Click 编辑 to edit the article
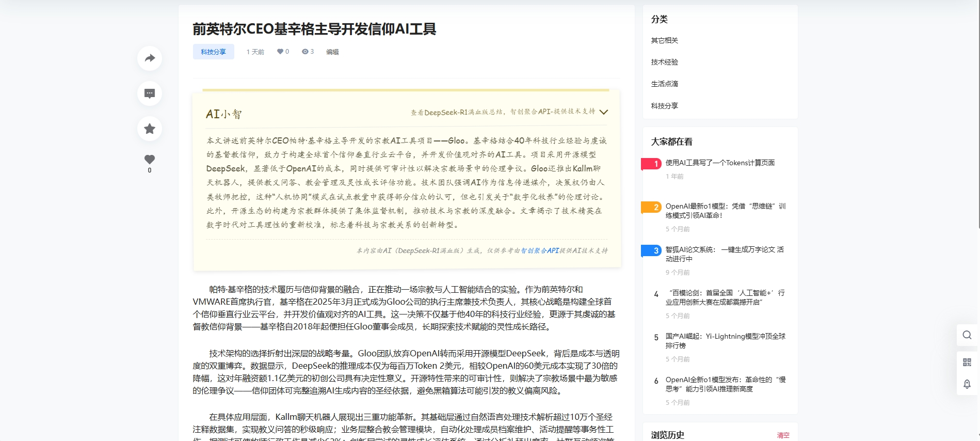The image size is (980, 441). click(332, 52)
